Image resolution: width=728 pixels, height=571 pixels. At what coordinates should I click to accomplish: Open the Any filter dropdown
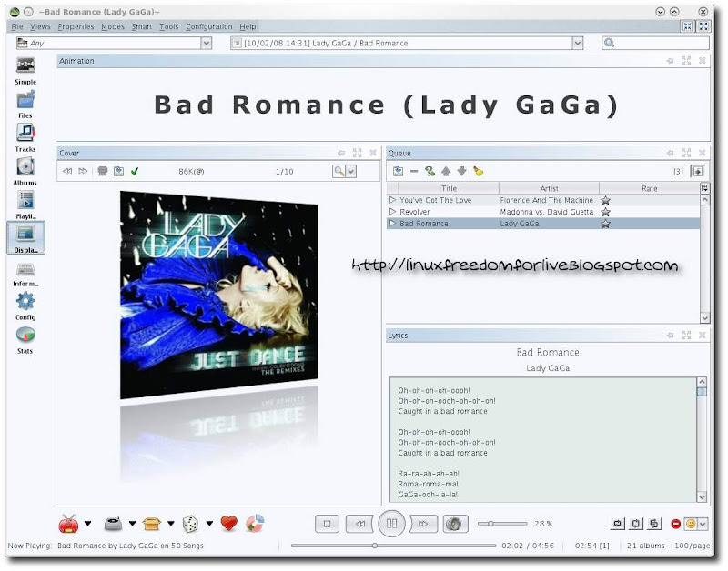click(x=204, y=43)
